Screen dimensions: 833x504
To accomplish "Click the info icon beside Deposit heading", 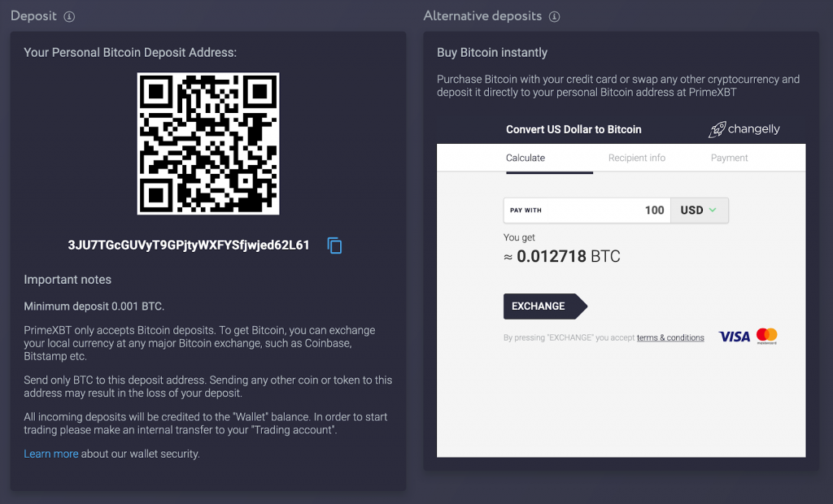I will (69, 16).
